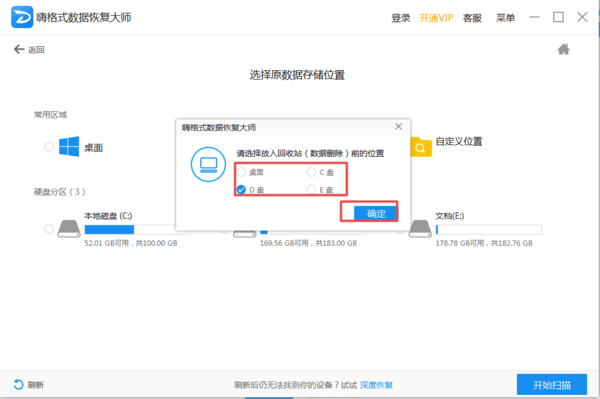The width and height of the screenshot is (600, 399).
Task: Open 开通VIP in the title bar
Action: pos(436,18)
